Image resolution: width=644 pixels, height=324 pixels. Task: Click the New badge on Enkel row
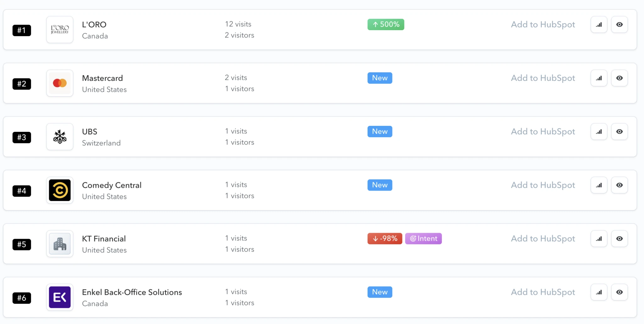(380, 292)
